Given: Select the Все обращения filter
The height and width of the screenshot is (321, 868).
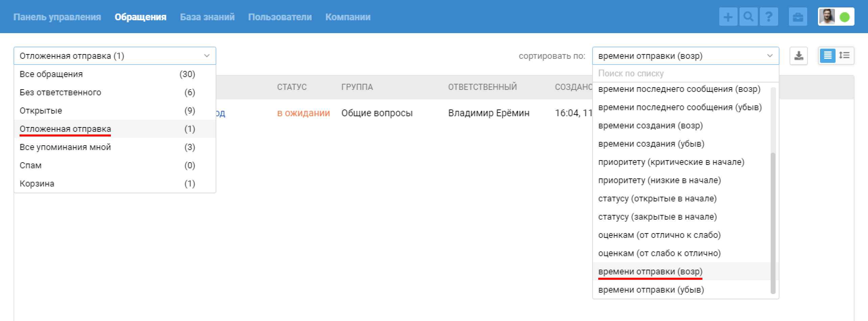Looking at the screenshot, I should [115, 74].
